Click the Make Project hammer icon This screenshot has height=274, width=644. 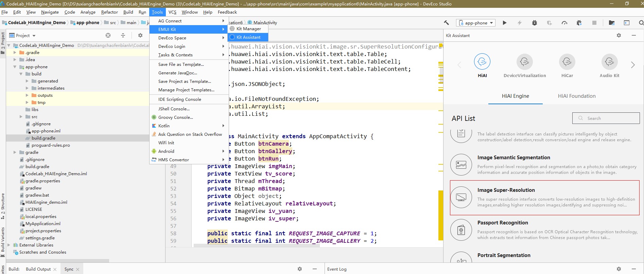446,23
